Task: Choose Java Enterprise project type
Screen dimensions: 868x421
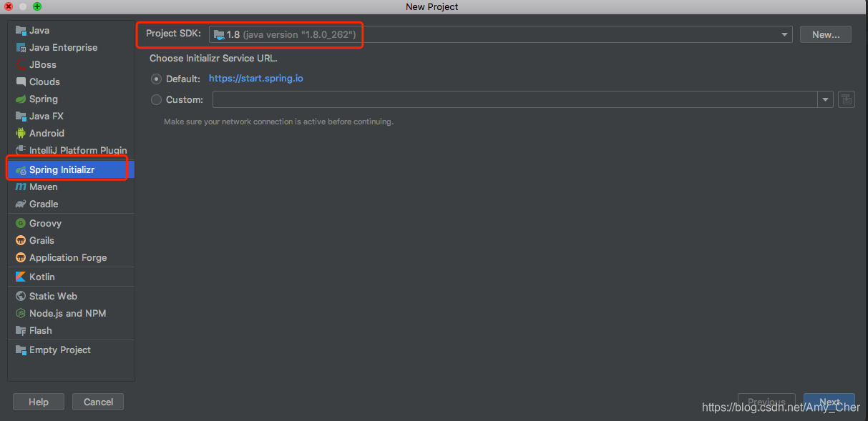Action: (72, 48)
